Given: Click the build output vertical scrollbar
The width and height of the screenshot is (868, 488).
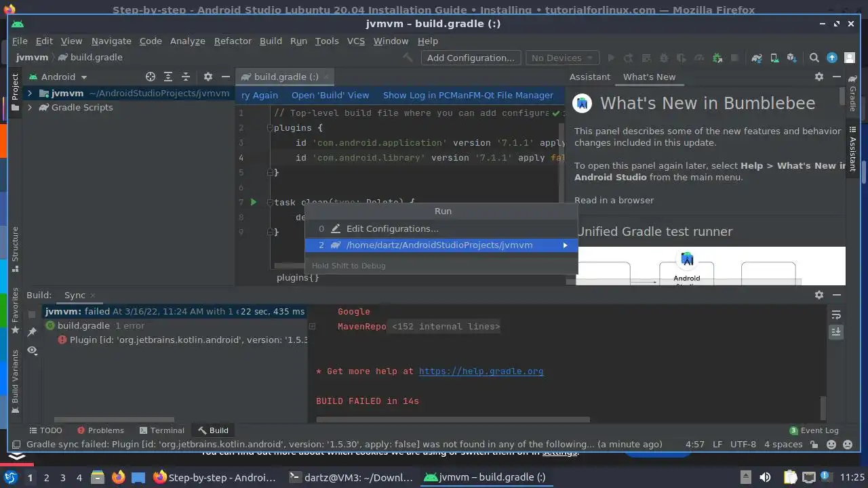Looking at the screenshot, I should click(824, 408).
